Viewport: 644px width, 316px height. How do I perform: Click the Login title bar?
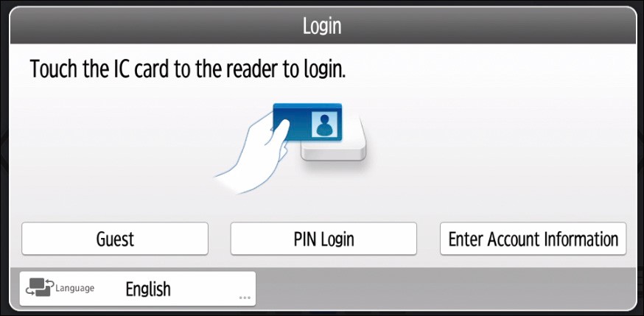coord(322,26)
